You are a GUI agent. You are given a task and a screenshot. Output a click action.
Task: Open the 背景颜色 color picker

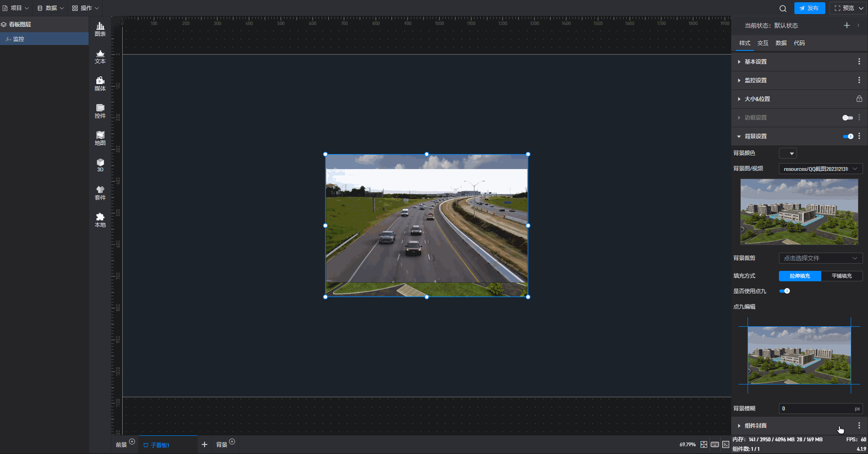(x=788, y=154)
